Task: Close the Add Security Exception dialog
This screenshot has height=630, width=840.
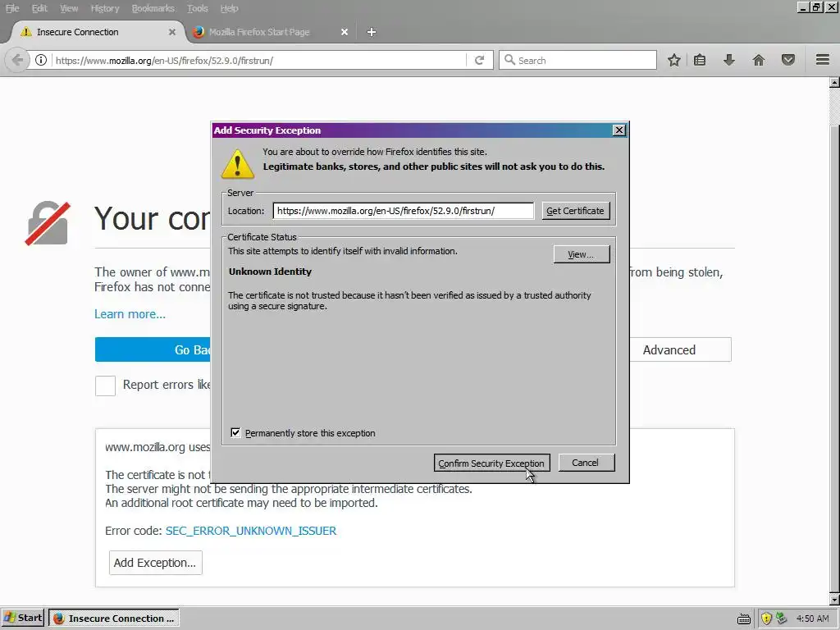Action: pyautogui.click(x=619, y=130)
